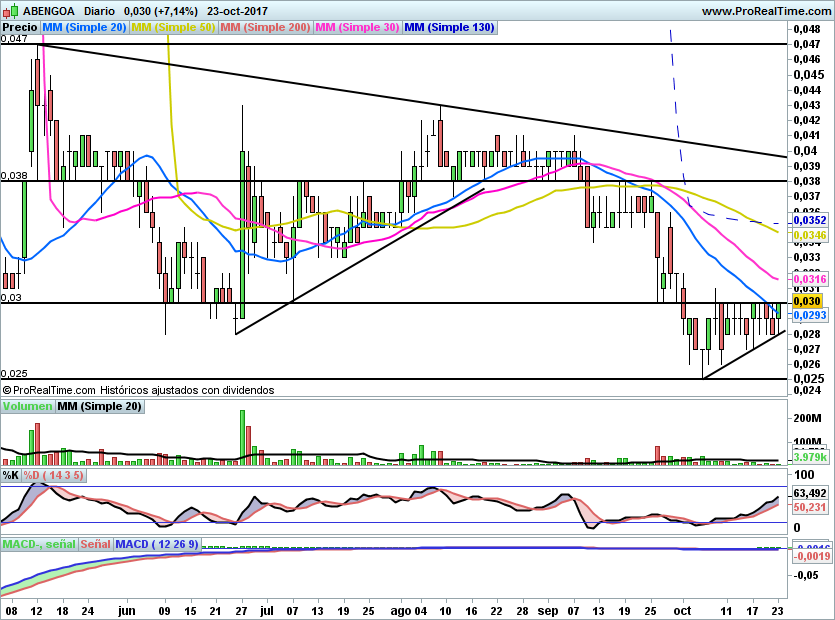
Task: Click the yellow 0,030 current price tag
Action: pos(806,301)
